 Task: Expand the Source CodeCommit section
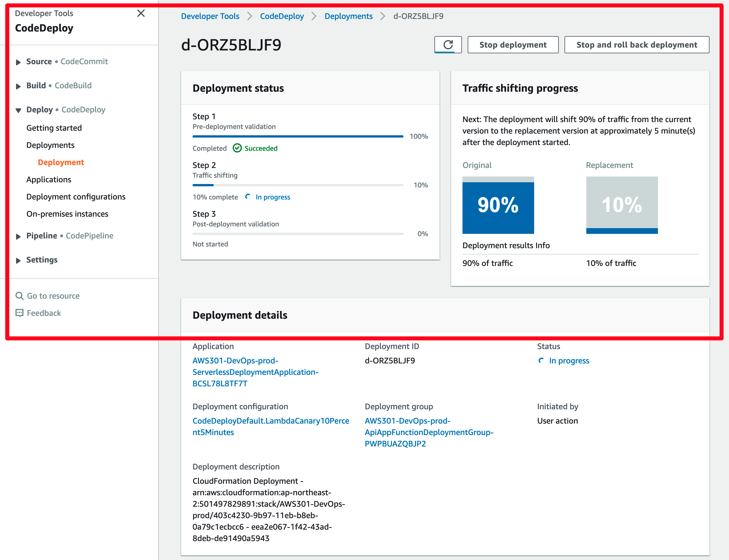18,62
